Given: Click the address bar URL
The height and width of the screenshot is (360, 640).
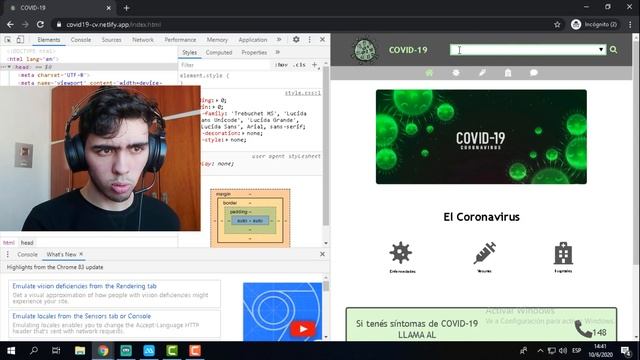Looking at the screenshot, I should [114, 24].
